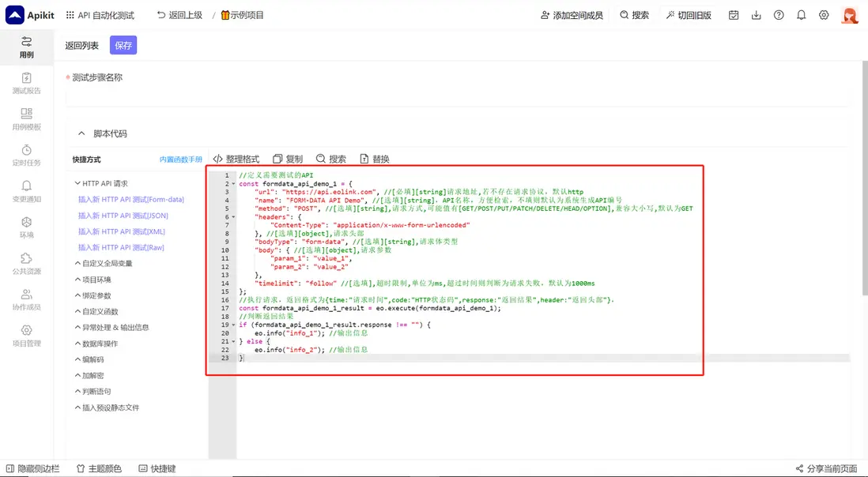
Task: Open 项目管理 in the sidebar
Action: pos(27,336)
